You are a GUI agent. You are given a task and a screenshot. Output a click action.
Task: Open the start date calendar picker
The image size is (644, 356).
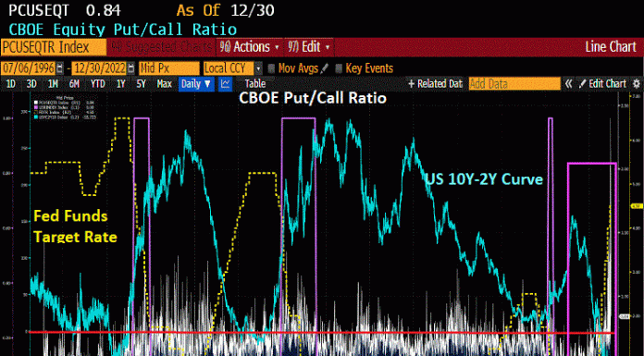tap(60, 68)
